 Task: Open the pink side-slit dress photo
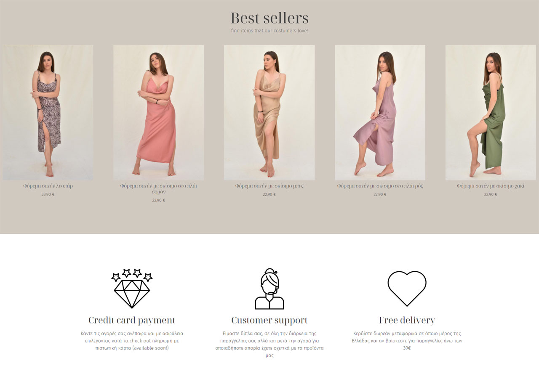(380, 113)
